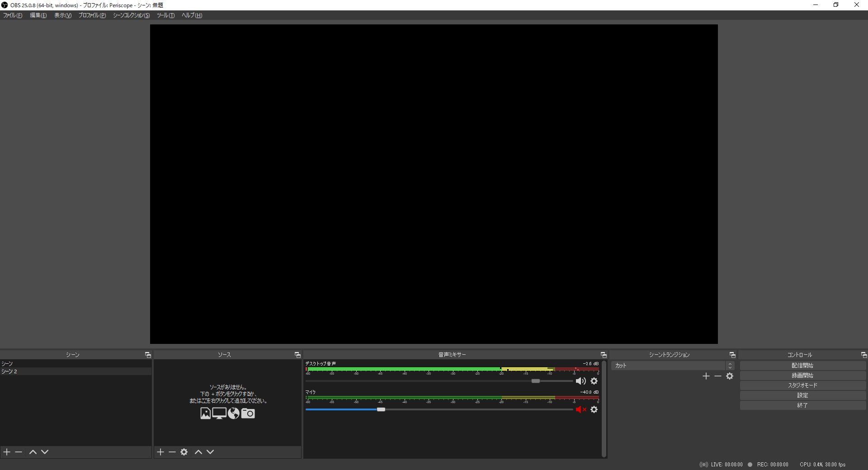Select the シーン 2 scene row
Image resolution: width=868 pixels, height=470 pixels.
(75, 371)
